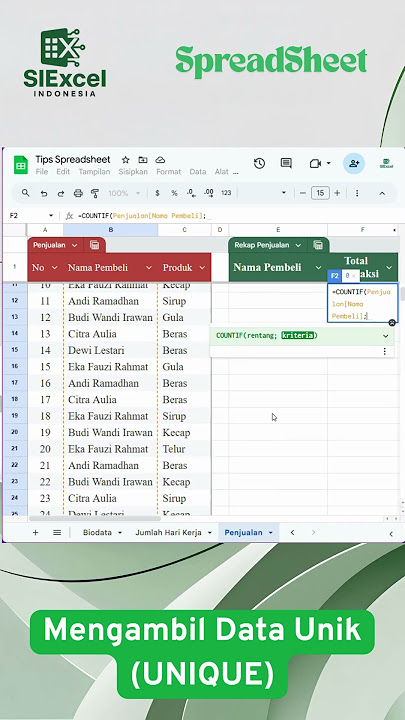The image size is (405, 720).
Task: Select column B header
Action: pos(111,230)
